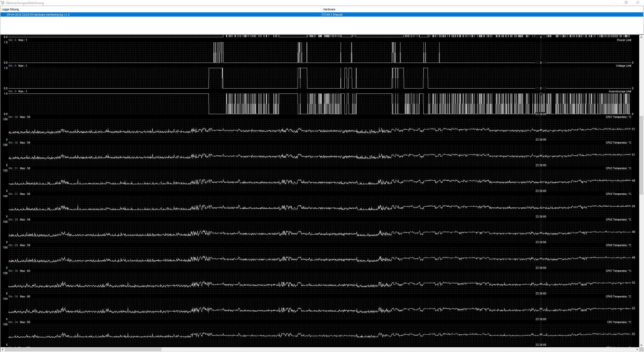The image size is (644, 352).
Task: Click the Power Limit graph label
Action: tap(624, 40)
